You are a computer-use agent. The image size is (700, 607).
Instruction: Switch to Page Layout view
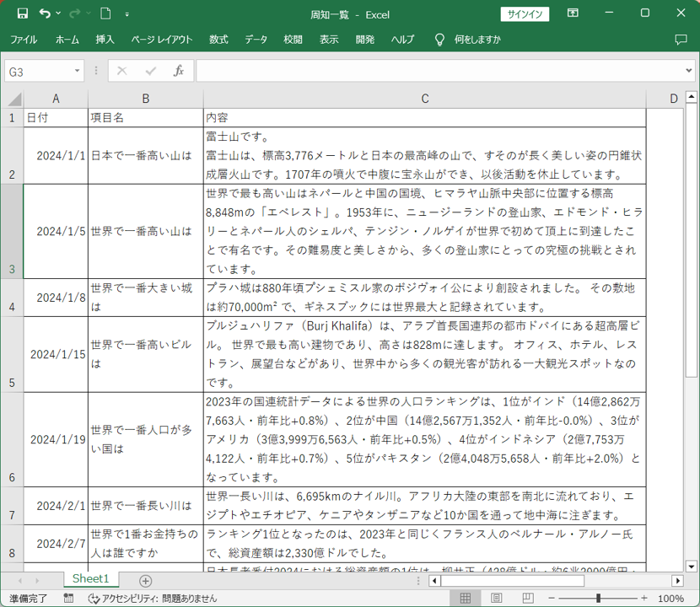[x=496, y=599]
